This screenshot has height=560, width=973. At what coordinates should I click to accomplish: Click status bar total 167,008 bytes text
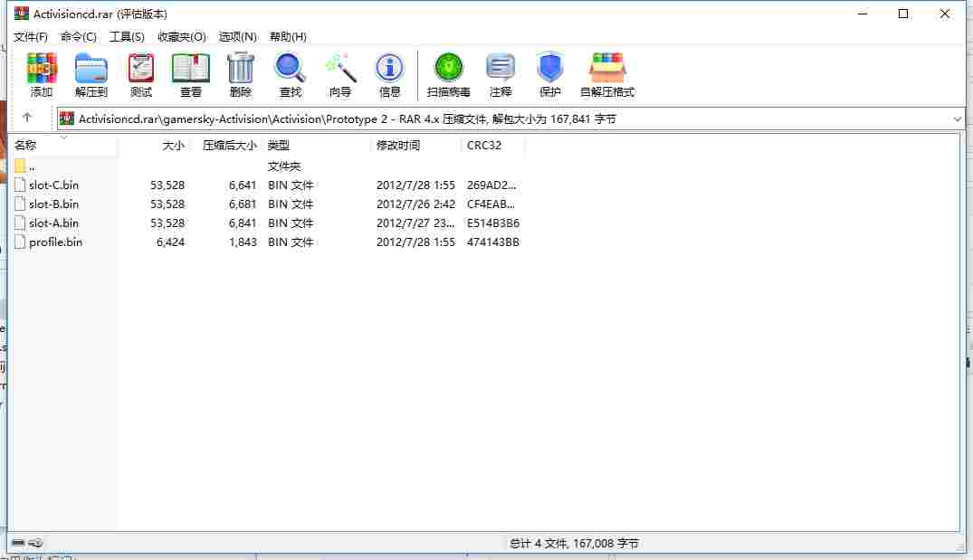pyautogui.click(x=574, y=543)
